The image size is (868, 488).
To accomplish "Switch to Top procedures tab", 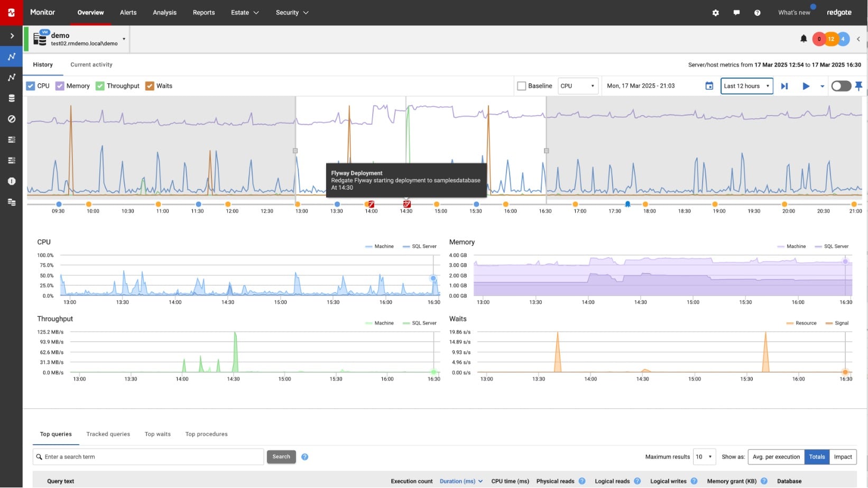I will (x=206, y=434).
